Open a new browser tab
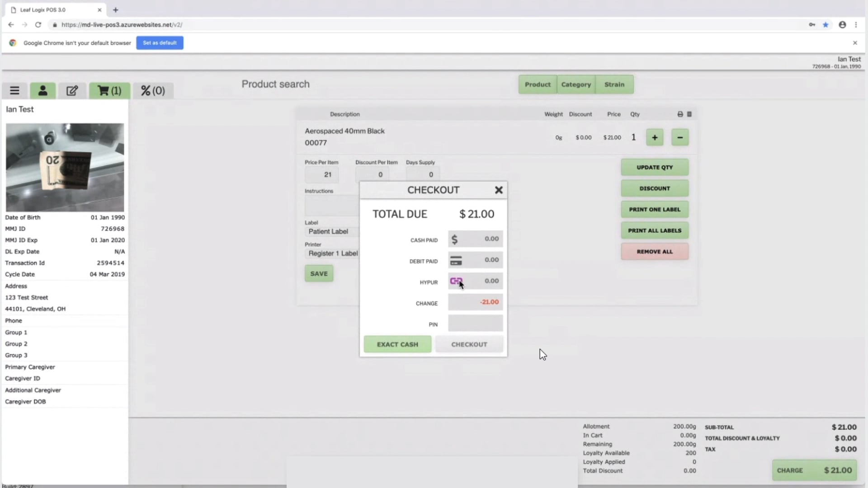Image resolution: width=868 pixels, height=488 pixels. [x=115, y=10]
